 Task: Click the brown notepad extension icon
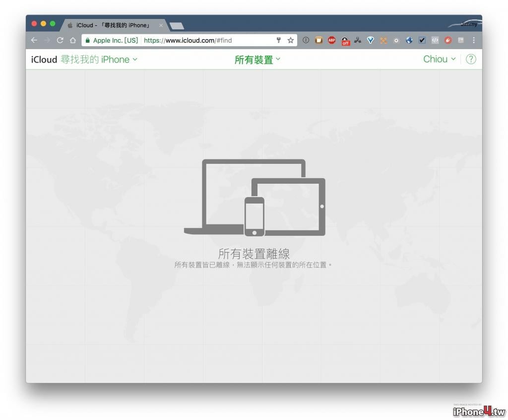319,40
